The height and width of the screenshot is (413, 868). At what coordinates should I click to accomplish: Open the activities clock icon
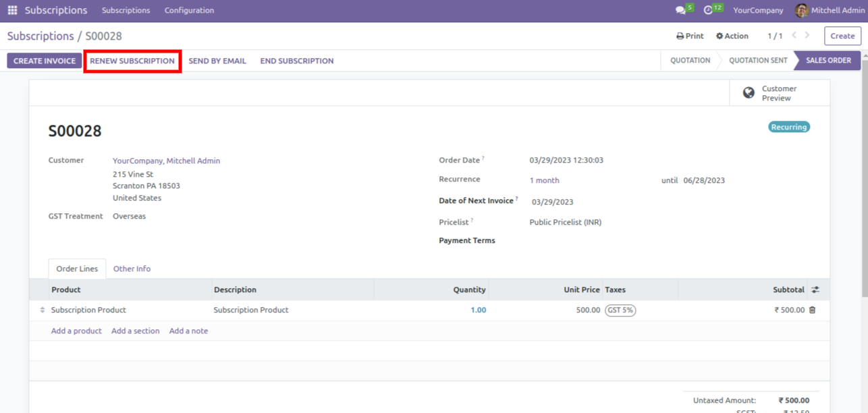[x=708, y=10]
